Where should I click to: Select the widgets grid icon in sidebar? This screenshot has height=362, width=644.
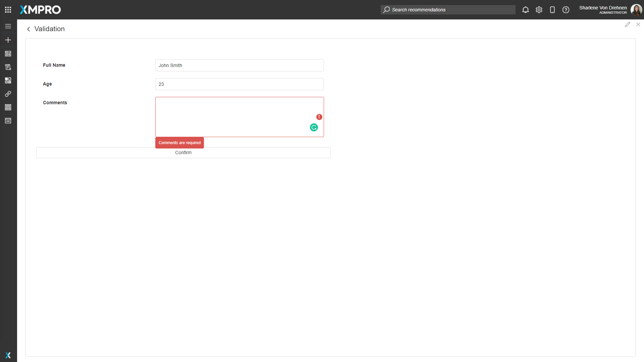click(x=8, y=80)
